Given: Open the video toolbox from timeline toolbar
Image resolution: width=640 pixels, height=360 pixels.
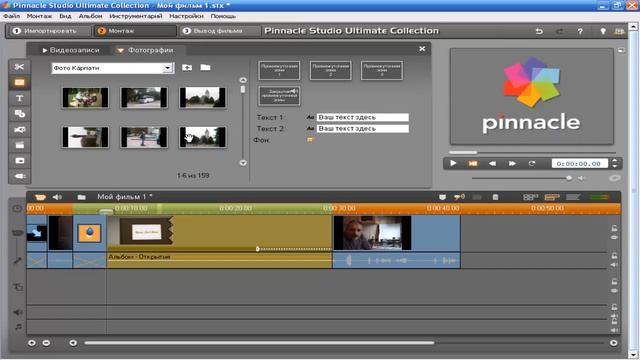Looking at the screenshot, I should (x=40, y=197).
